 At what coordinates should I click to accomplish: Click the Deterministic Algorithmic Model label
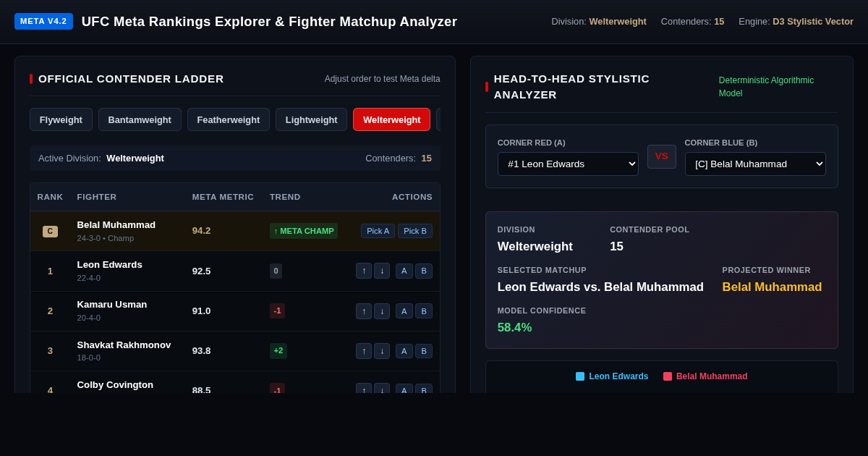click(766, 87)
